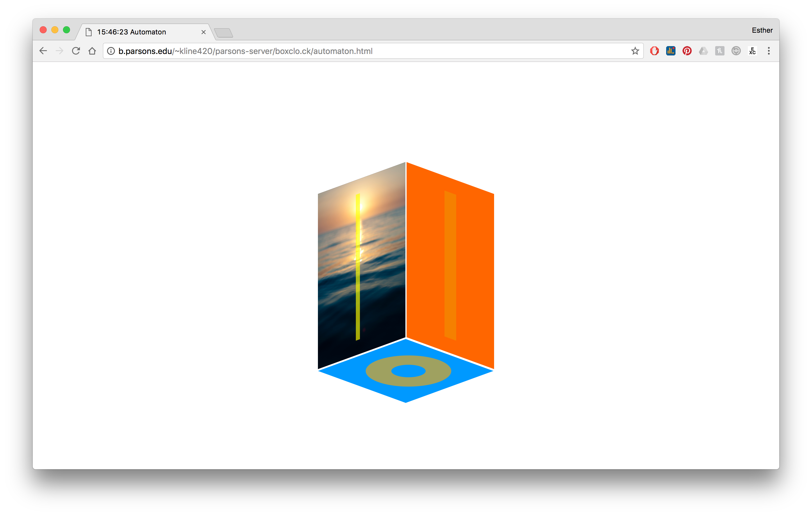The width and height of the screenshot is (812, 516).
Task: Open the EXC extension icon
Action: [x=752, y=51]
